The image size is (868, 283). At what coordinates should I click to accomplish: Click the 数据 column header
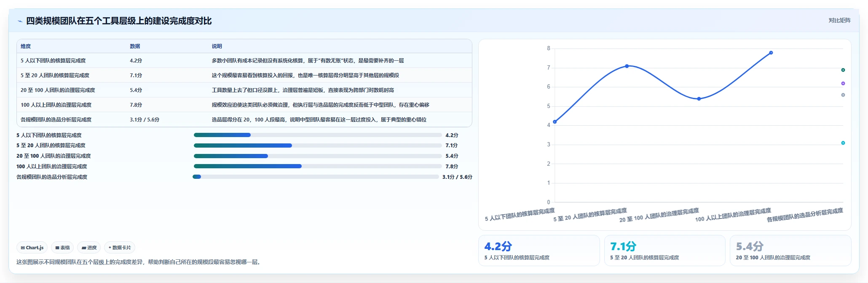point(135,46)
